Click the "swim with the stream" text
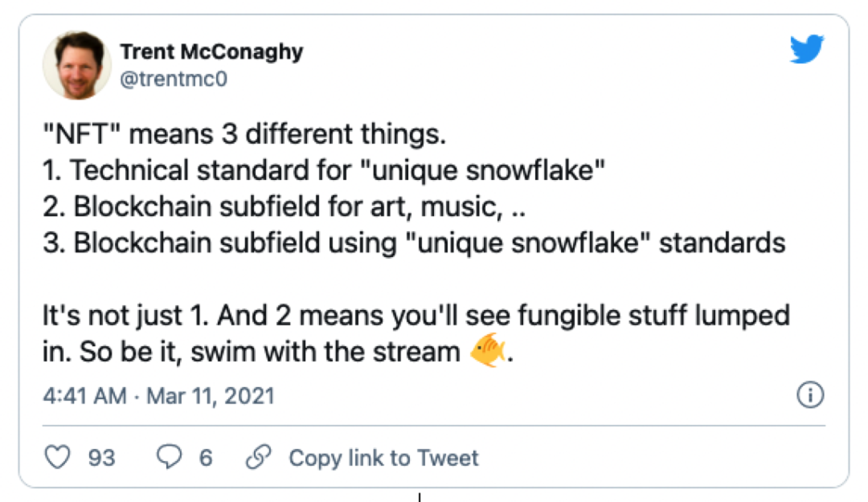This screenshot has width=868, height=502. coord(325,352)
